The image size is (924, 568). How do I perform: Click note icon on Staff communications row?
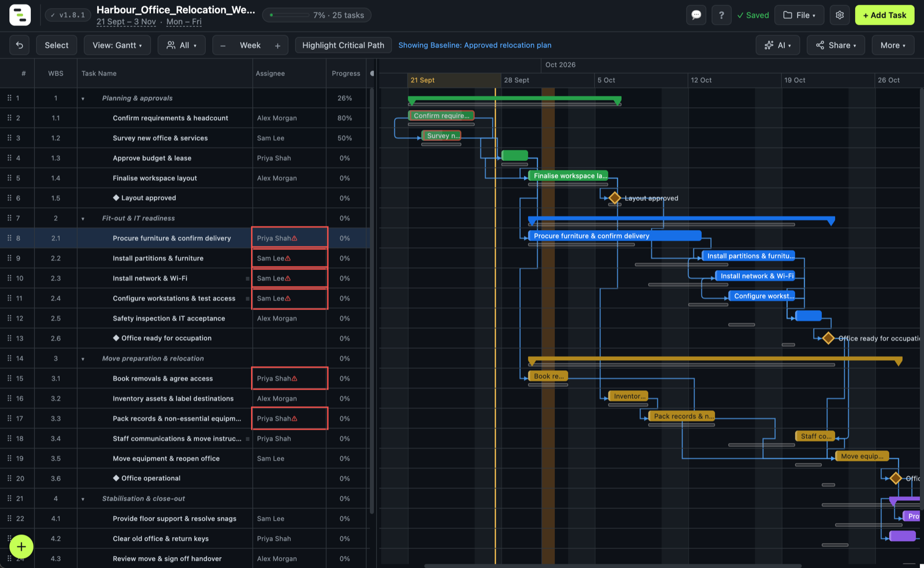pyautogui.click(x=247, y=439)
